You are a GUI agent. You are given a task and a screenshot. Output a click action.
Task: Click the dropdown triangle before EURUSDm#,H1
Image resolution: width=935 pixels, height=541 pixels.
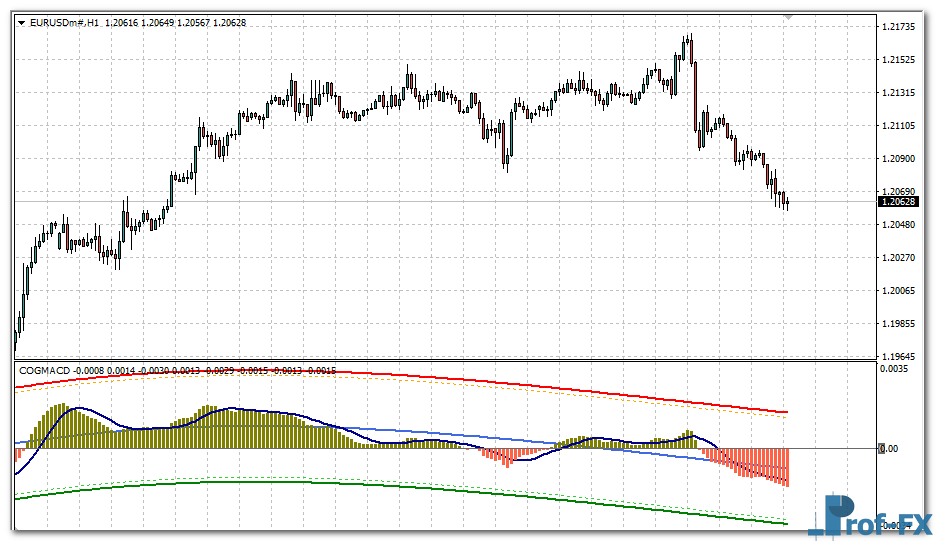click(x=22, y=22)
